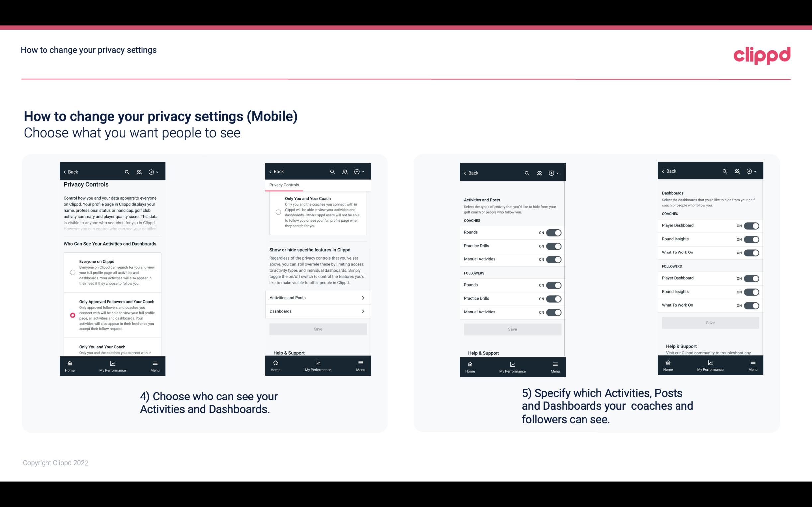Tap the profile icon in top bar

tap(138, 172)
